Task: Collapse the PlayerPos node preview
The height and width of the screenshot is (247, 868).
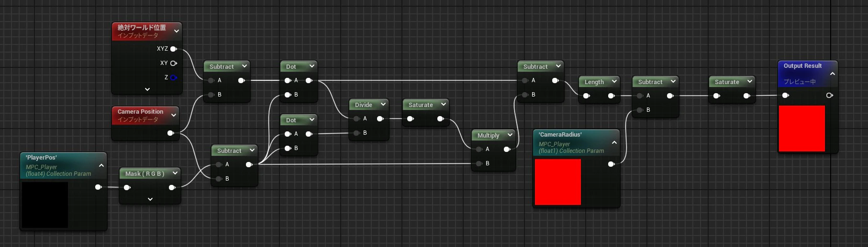Action: pyautogui.click(x=101, y=165)
